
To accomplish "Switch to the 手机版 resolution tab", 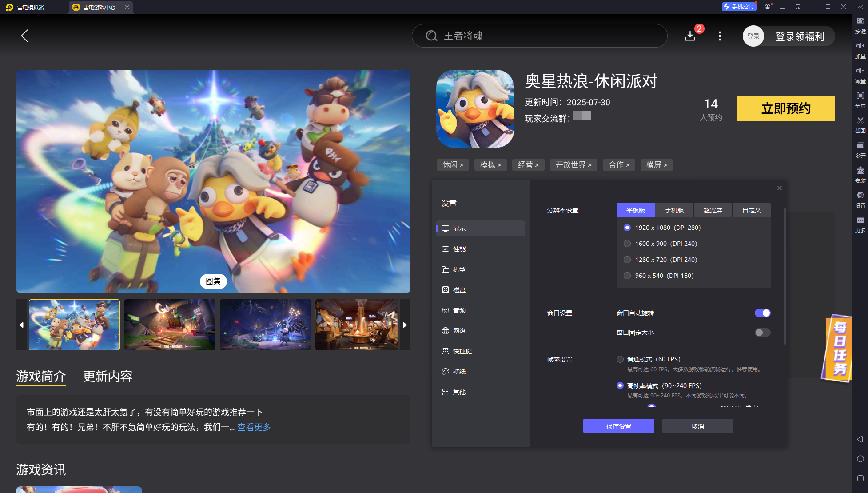I will [x=674, y=210].
